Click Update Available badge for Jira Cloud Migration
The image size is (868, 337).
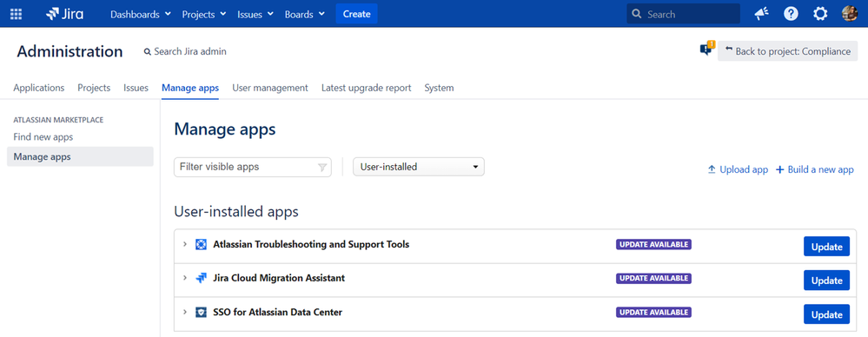tap(653, 278)
